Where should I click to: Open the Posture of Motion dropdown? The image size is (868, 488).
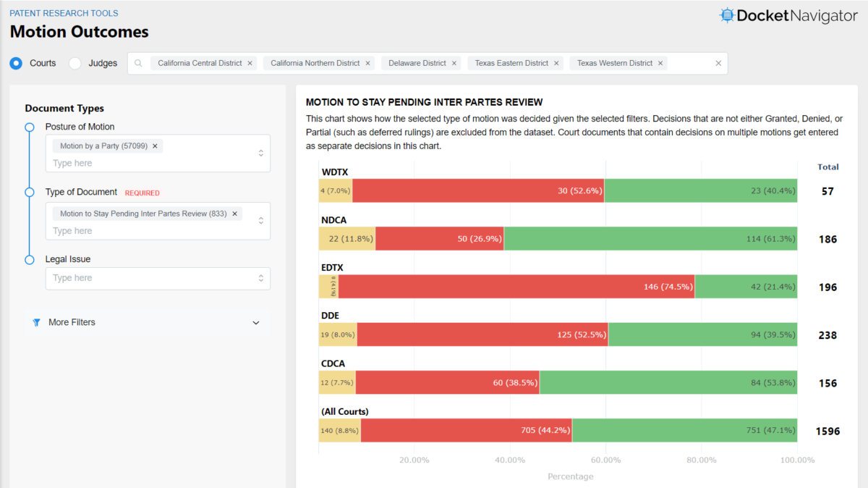(x=260, y=153)
